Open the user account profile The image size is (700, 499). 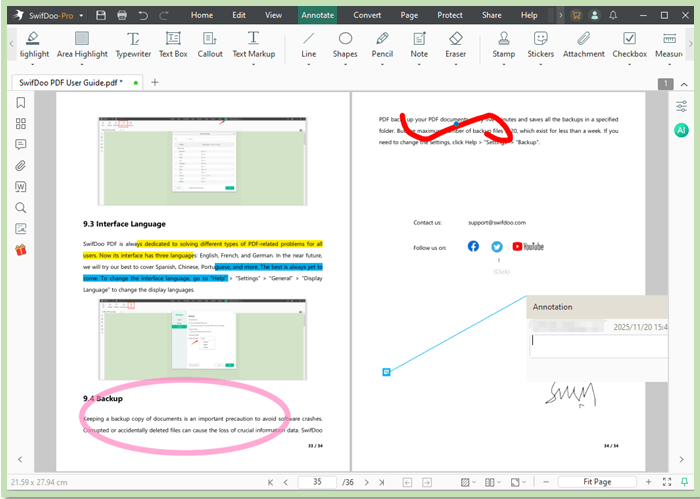pyautogui.click(x=595, y=15)
